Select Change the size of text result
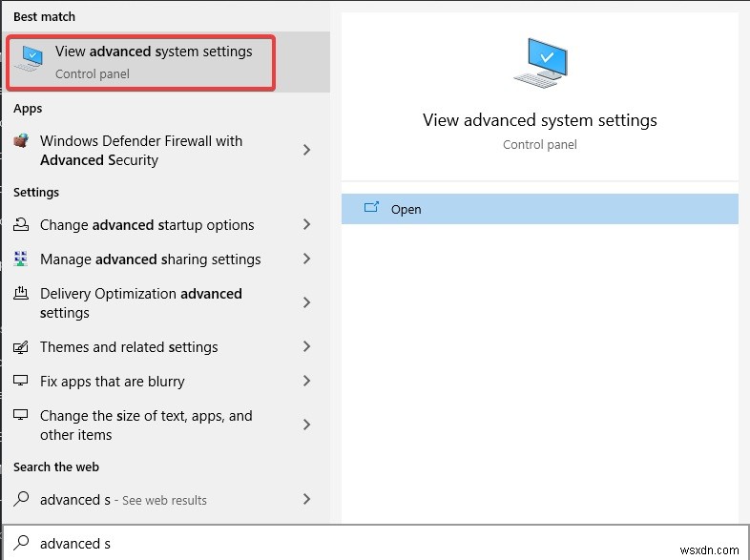750x560 pixels. [x=146, y=425]
